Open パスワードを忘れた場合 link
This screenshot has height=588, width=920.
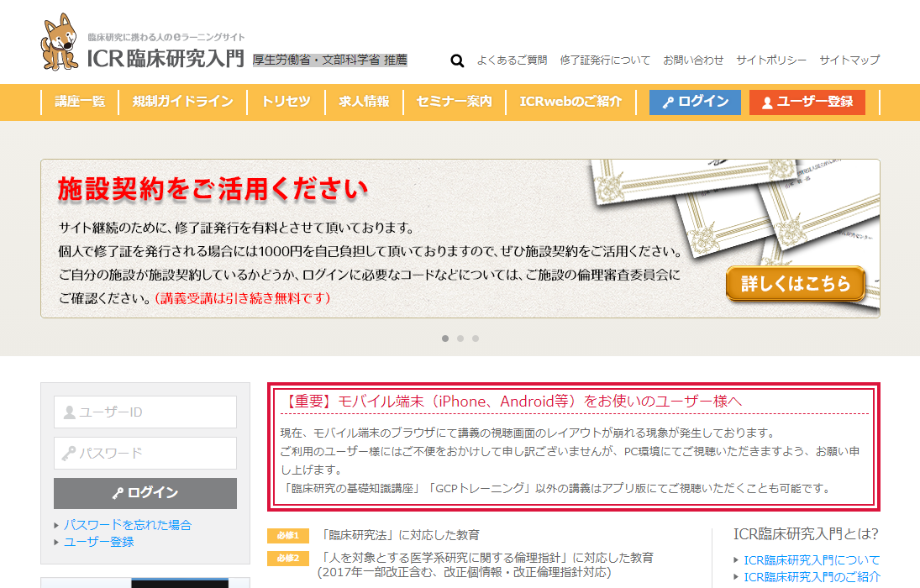(128, 525)
